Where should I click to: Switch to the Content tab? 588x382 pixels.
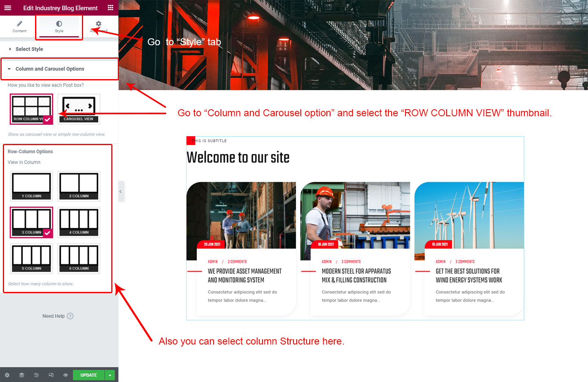pos(20,27)
